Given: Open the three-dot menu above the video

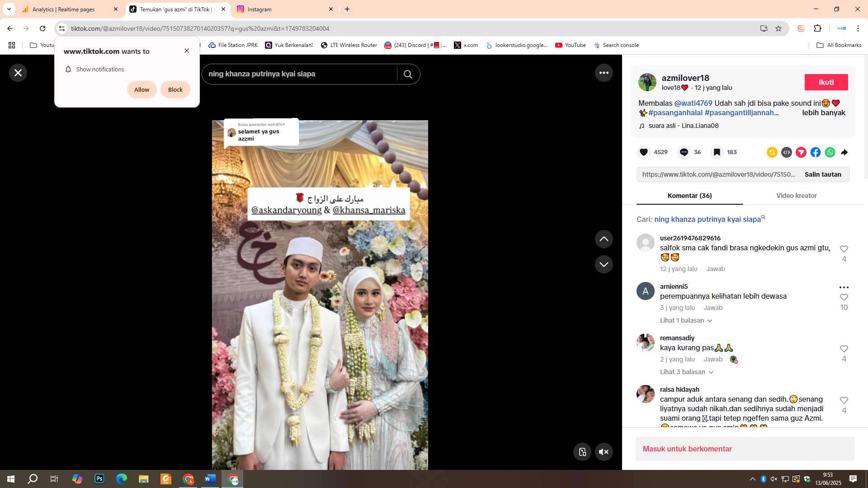Looking at the screenshot, I should 604,72.
